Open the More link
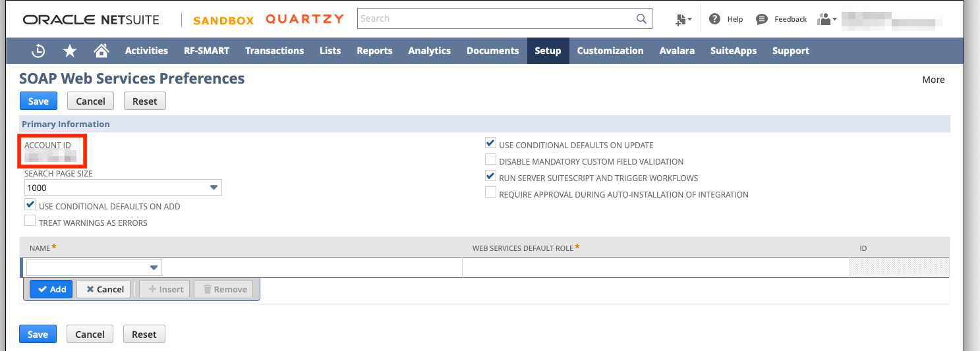The image size is (980, 351). [933, 80]
